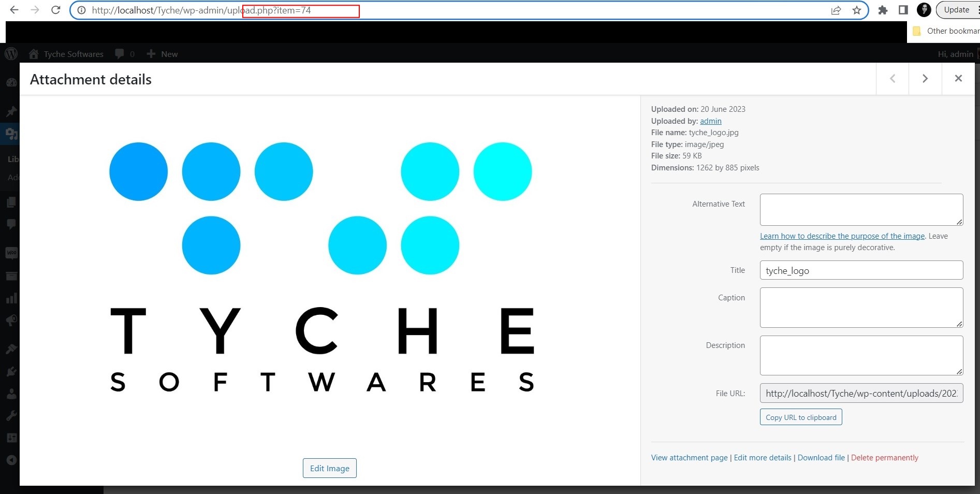Viewport: 980px width, 494px height.
Task: Open Users via the person icon
Action: point(11,394)
